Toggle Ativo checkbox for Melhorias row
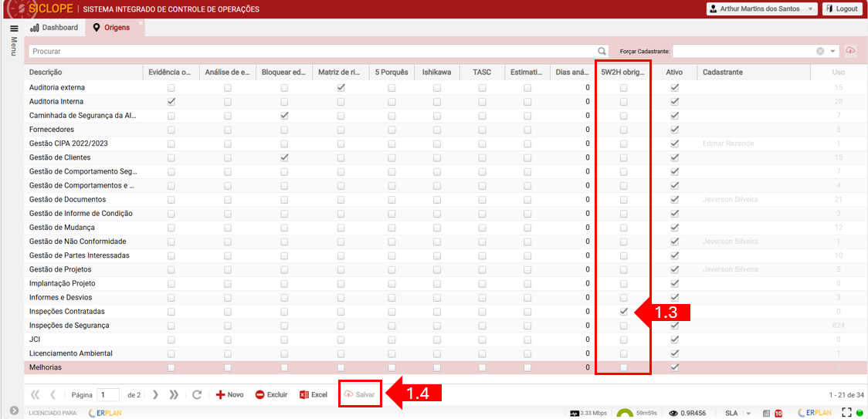 tap(674, 367)
